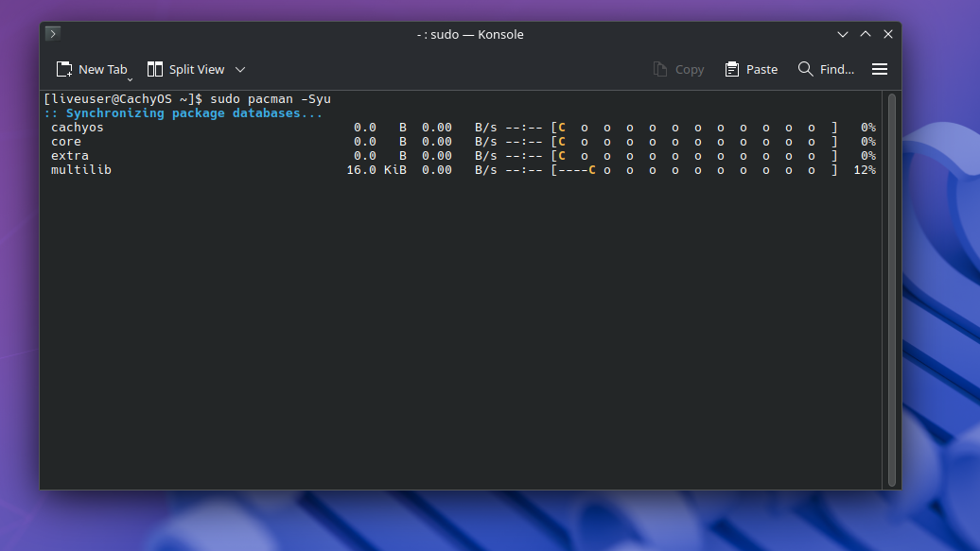Image resolution: width=980 pixels, height=551 pixels.
Task: Click the 'cachyos' repository row name
Action: click(78, 128)
